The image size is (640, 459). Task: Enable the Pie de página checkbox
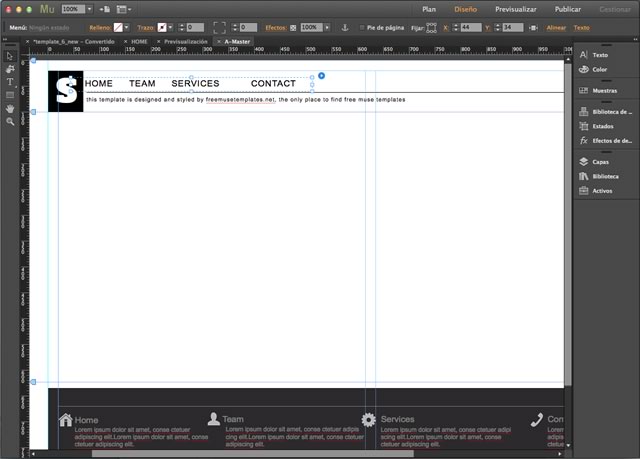362,28
